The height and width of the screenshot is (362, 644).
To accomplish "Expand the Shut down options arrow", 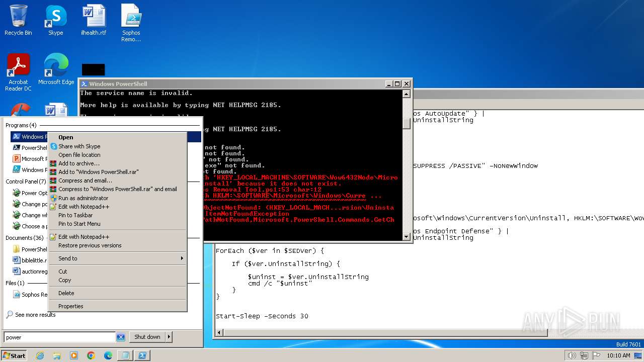I will point(169,337).
